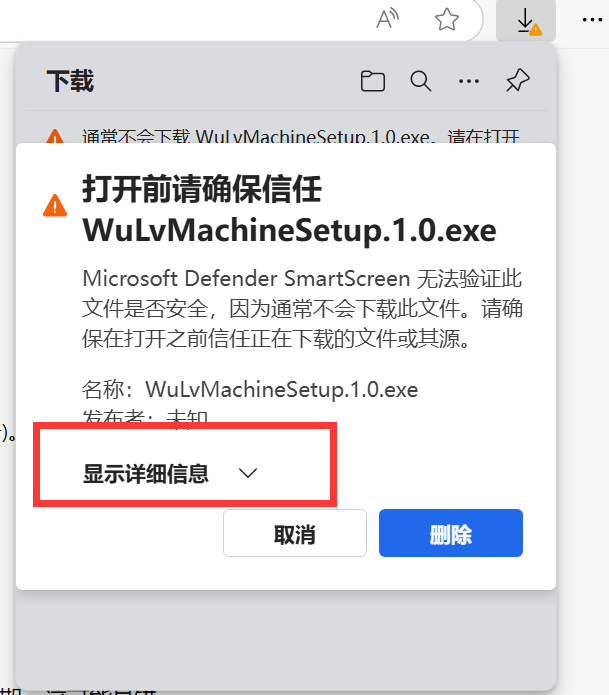
Task: Click the orange warning icon in the dialog
Action: pos(55,206)
